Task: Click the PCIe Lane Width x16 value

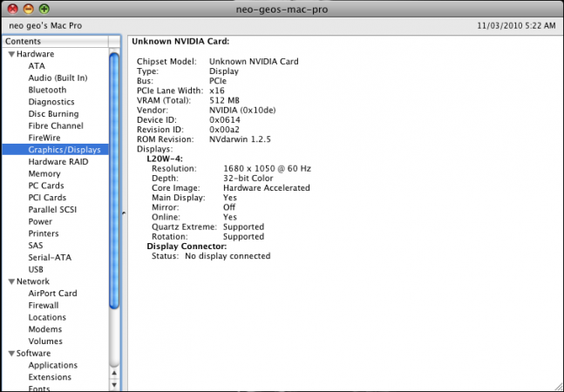Action: [x=217, y=91]
